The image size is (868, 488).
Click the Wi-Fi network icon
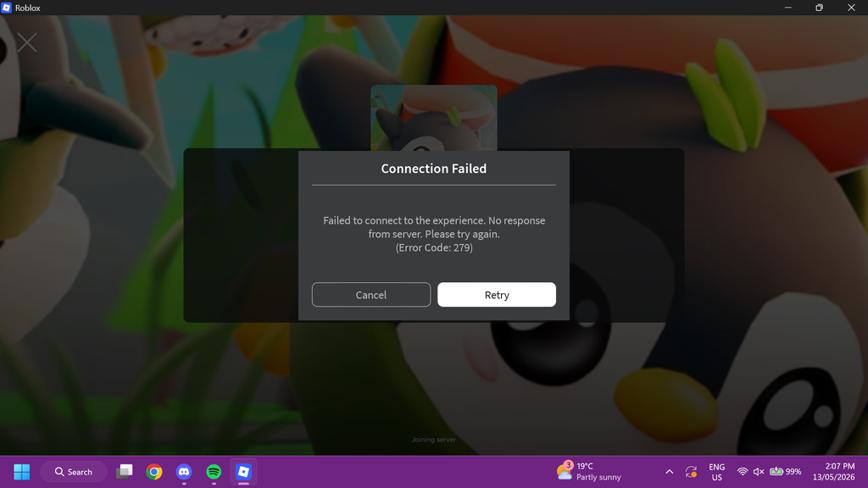pos(743,472)
